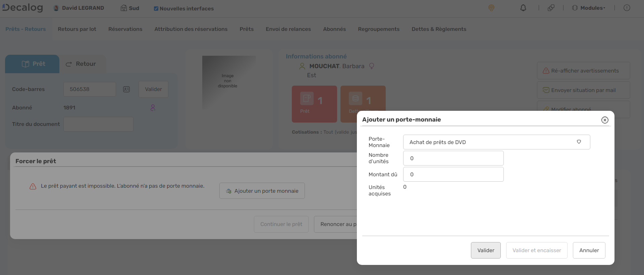This screenshot has height=275, width=644.
Task: Click the orange podcast signal icon
Action: [x=491, y=8]
